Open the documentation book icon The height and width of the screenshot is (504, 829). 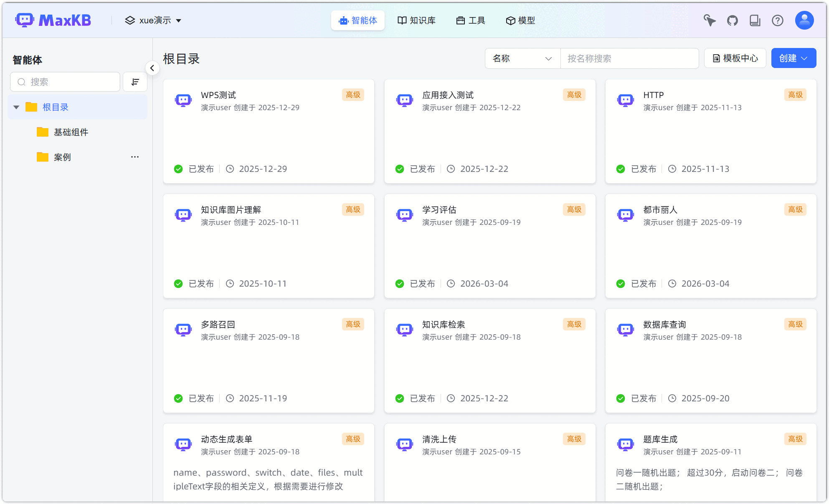pyautogui.click(x=755, y=20)
